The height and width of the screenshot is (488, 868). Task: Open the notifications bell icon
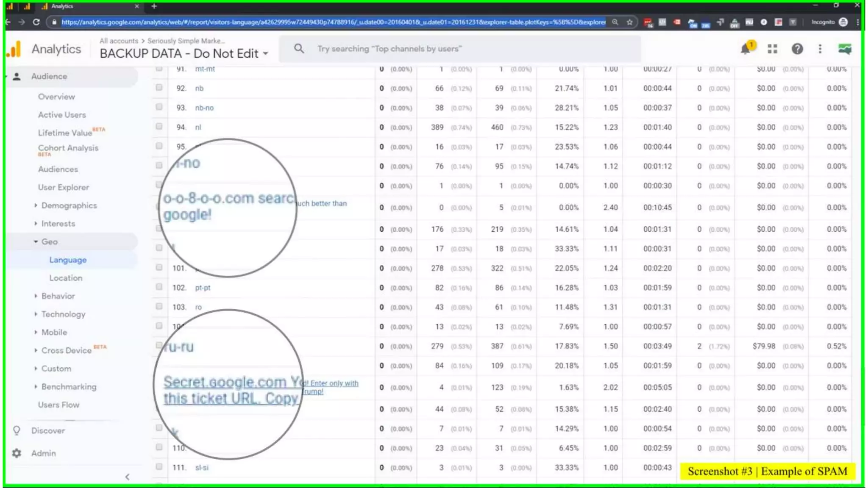[x=746, y=49]
